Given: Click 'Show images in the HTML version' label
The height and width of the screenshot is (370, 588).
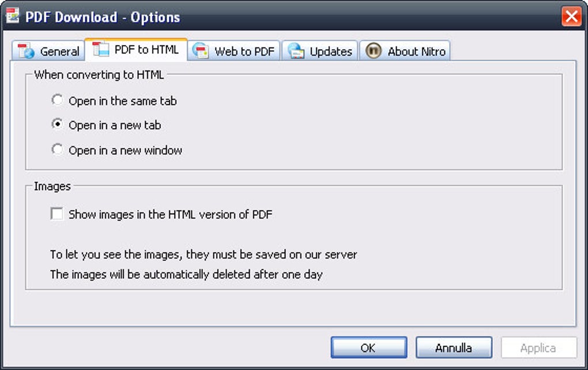Looking at the screenshot, I should 170,215.
